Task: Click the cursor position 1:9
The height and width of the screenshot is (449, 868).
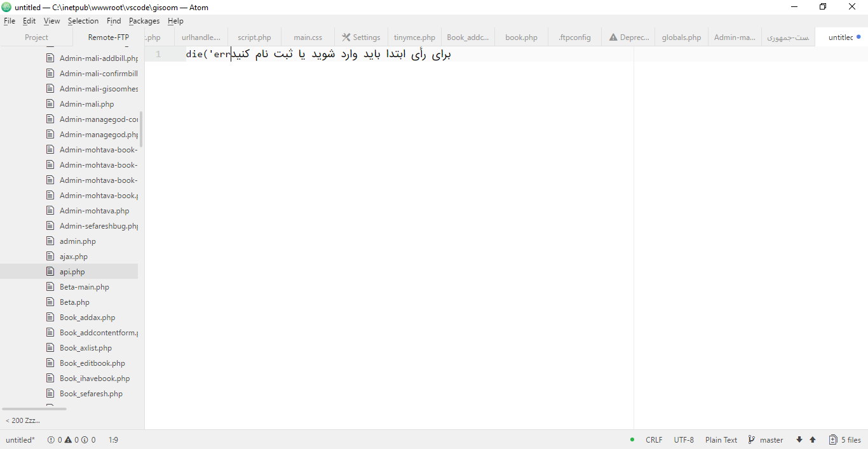Action: [113, 439]
